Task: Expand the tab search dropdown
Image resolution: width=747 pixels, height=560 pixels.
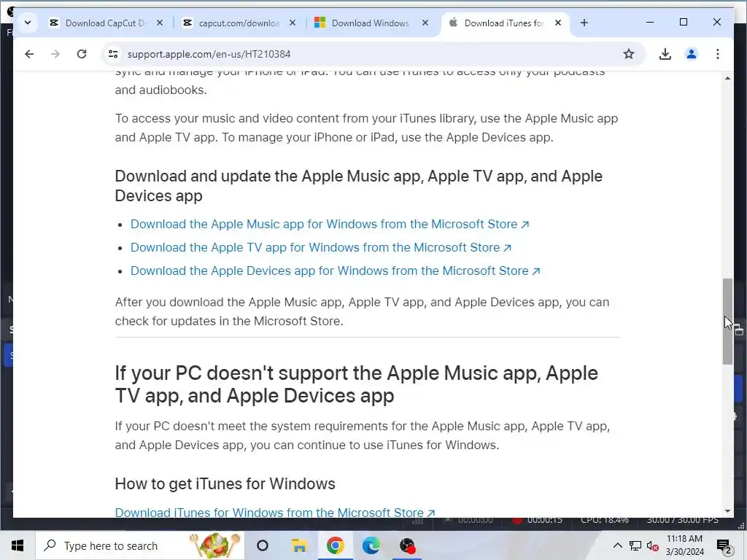Action: click(28, 23)
